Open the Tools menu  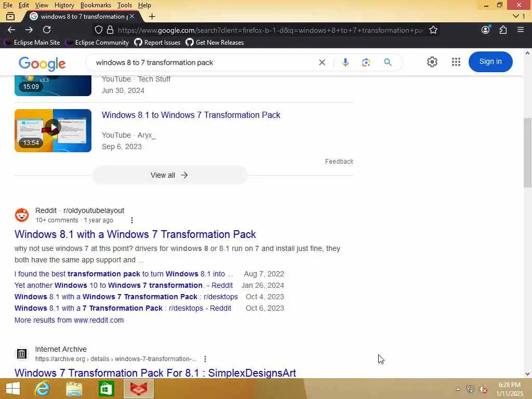(x=125, y=5)
